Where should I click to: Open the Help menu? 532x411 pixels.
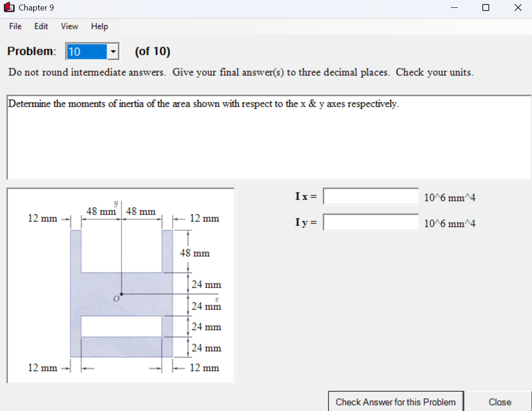pyautogui.click(x=99, y=26)
